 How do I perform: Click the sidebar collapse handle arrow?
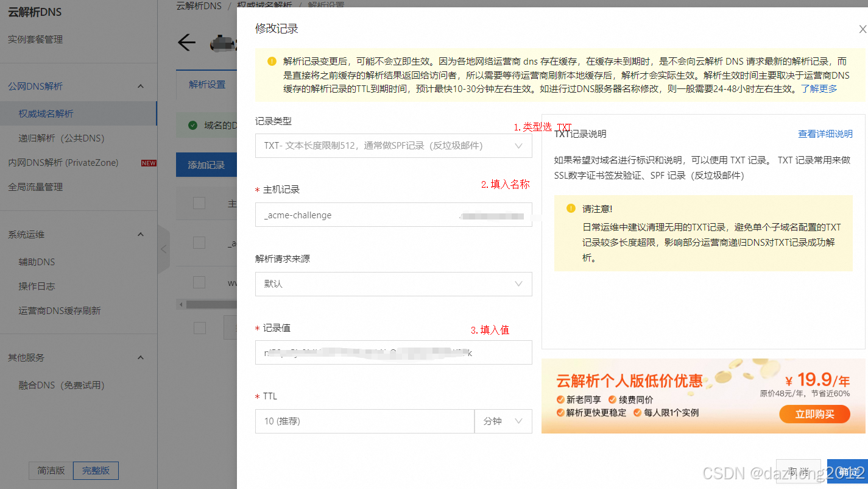pyautogui.click(x=163, y=249)
